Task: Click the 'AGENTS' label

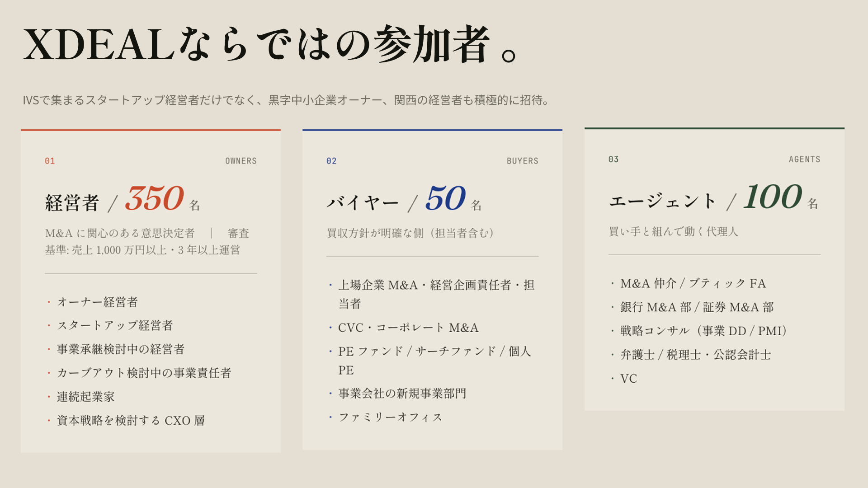Action: click(805, 159)
